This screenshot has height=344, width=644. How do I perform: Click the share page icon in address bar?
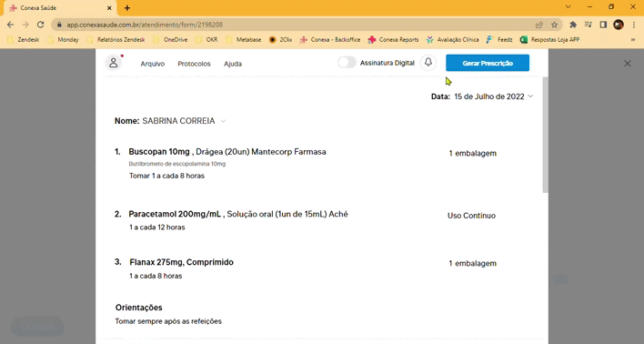(x=539, y=25)
